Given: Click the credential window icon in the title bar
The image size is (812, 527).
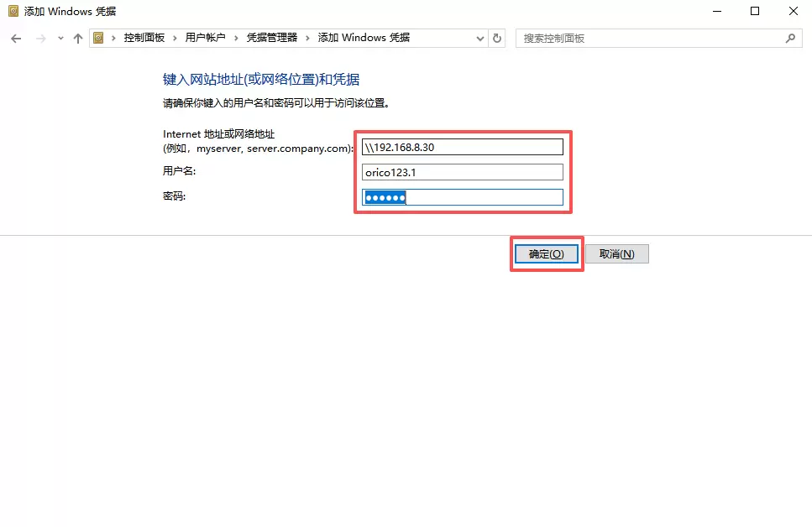Looking at the screenshot, I should pos(13,12).
